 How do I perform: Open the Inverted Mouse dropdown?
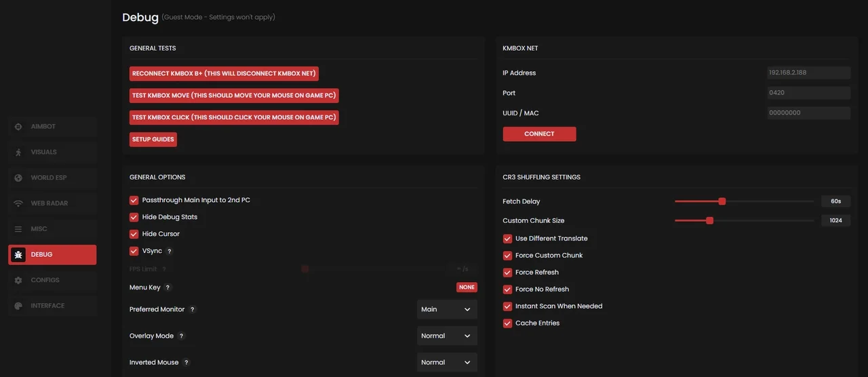point(447,362)
